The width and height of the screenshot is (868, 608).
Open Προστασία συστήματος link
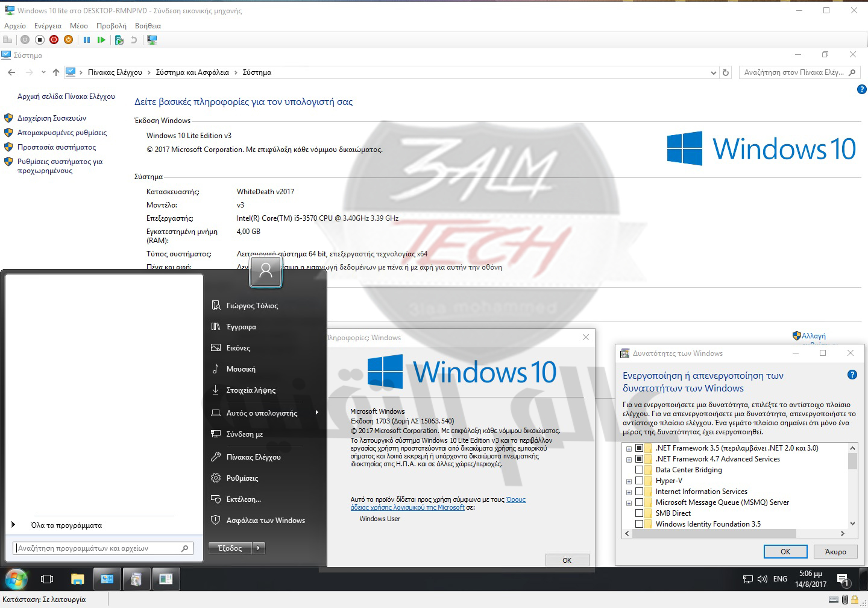pyautogui.click(x=57, y=147)
